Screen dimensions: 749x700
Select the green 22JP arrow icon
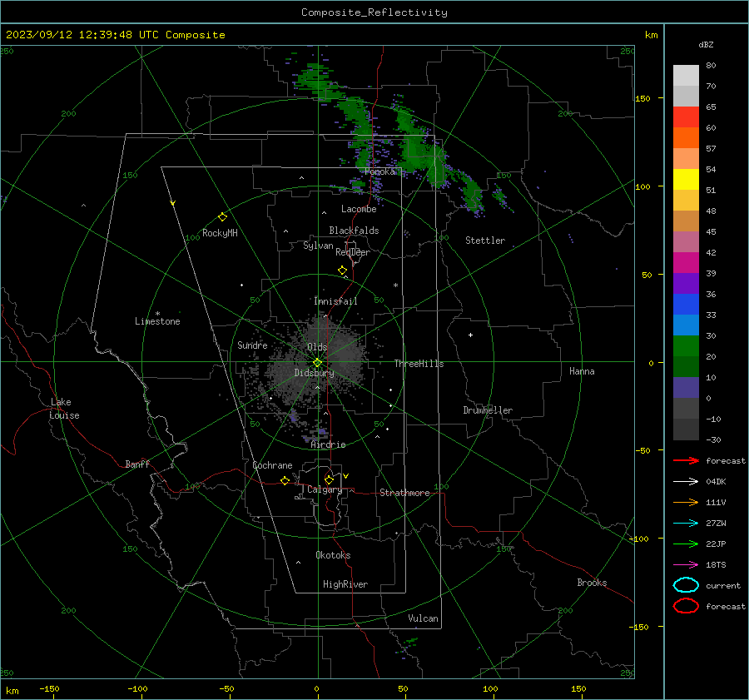686,544
